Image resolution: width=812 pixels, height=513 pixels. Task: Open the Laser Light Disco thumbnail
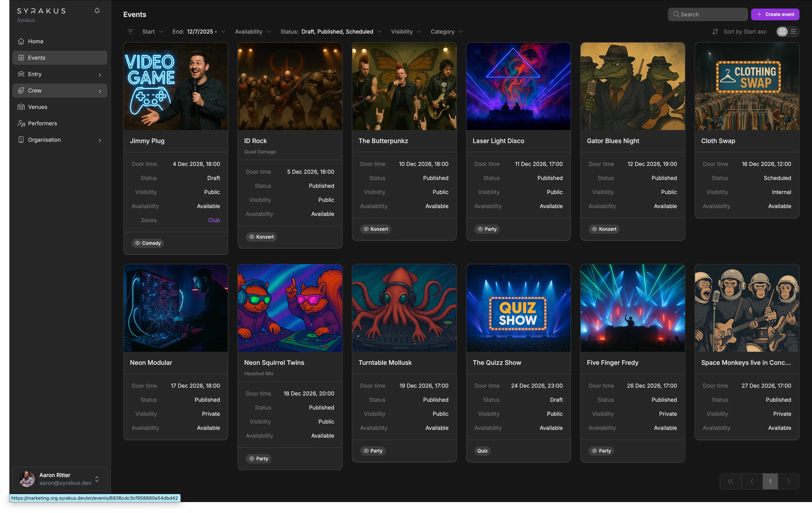click(518, 86)
